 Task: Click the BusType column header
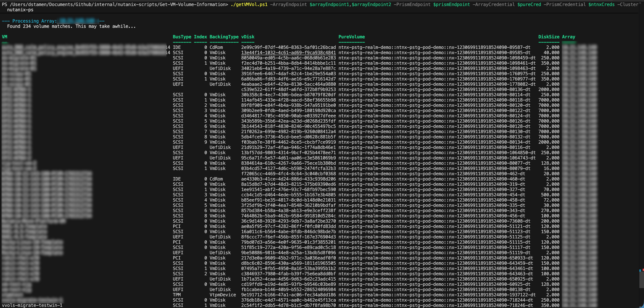pyautogui.click(x=182, y=37)
